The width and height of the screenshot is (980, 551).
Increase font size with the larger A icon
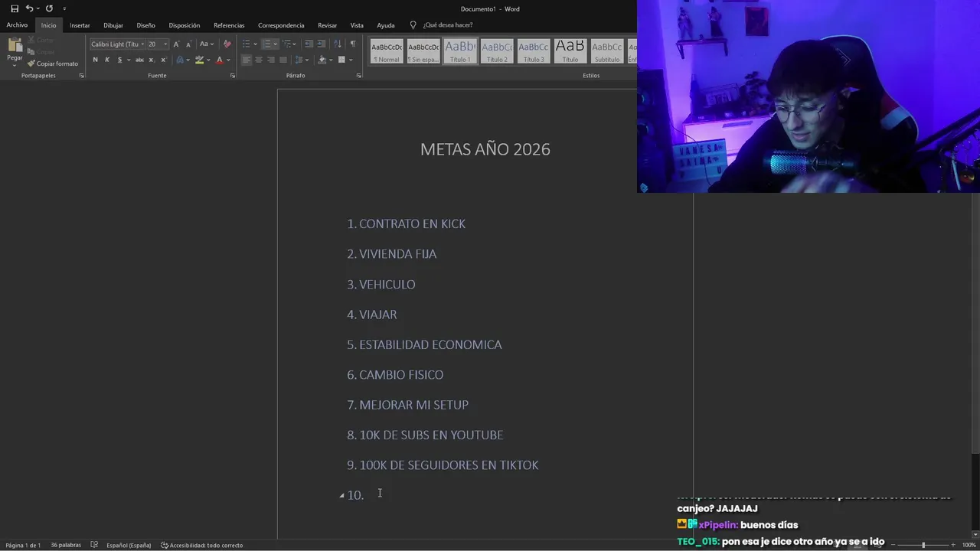tap(176, 44)
